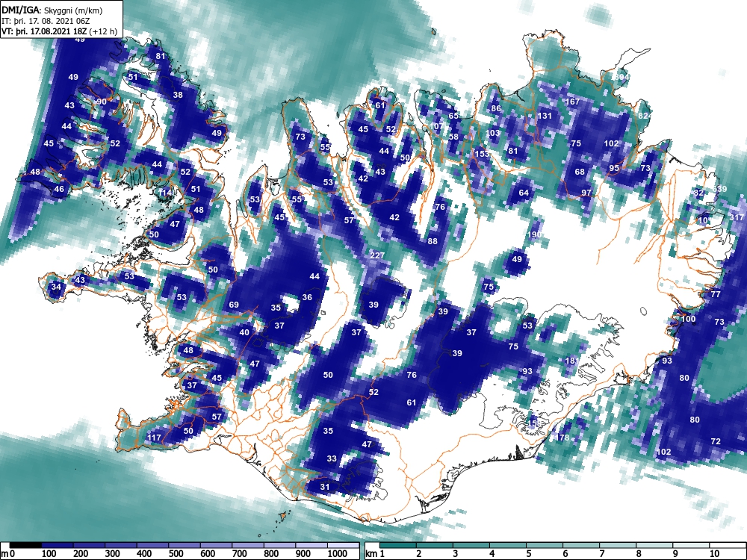This screenshot has width=747, height=560.
Task: Pick the lightest lavender swatch at 1000 m
Action: click(x=344, y=545)
